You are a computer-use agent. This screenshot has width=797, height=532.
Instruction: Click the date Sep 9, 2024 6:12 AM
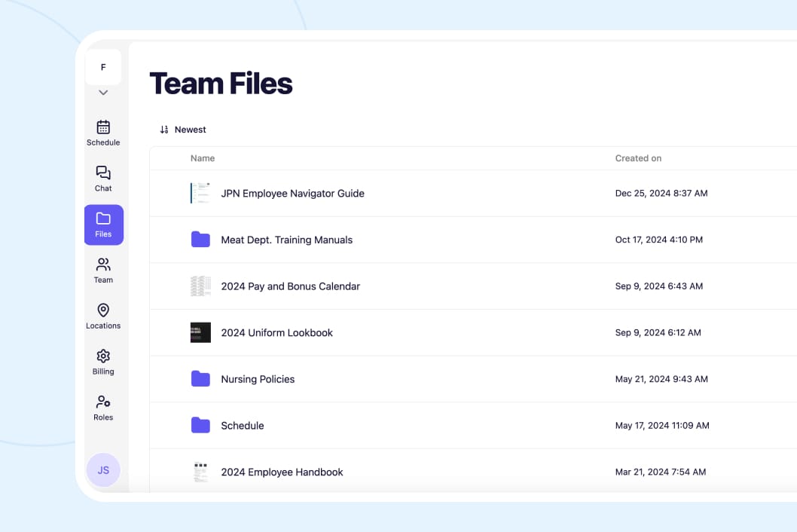(x=658, y=332)
